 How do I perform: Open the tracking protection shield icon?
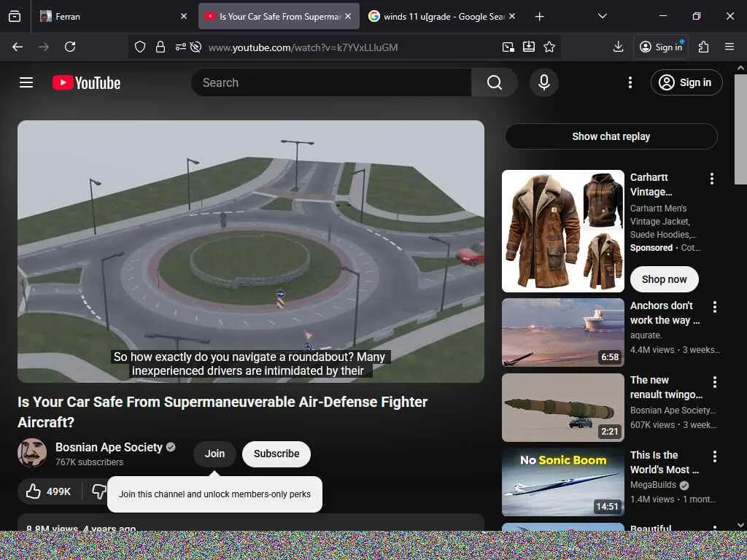pyautogui.click(x=139, y=47)
